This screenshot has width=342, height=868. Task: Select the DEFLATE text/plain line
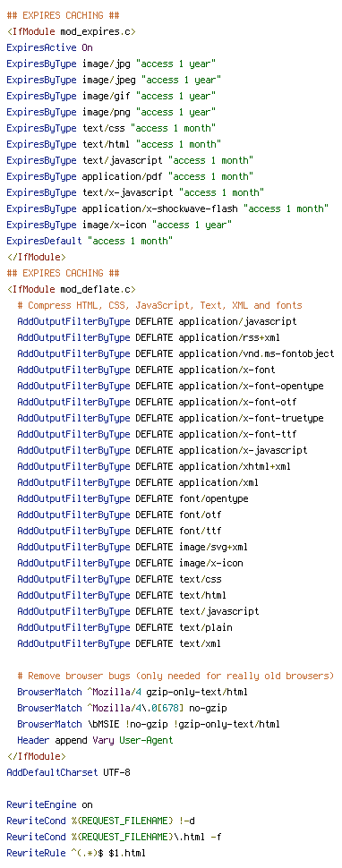125,627
